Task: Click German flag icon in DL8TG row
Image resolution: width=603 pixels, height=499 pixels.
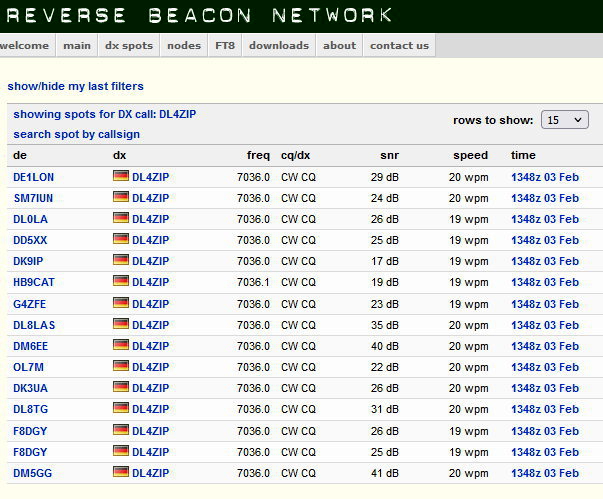Action: click(121, 408)
